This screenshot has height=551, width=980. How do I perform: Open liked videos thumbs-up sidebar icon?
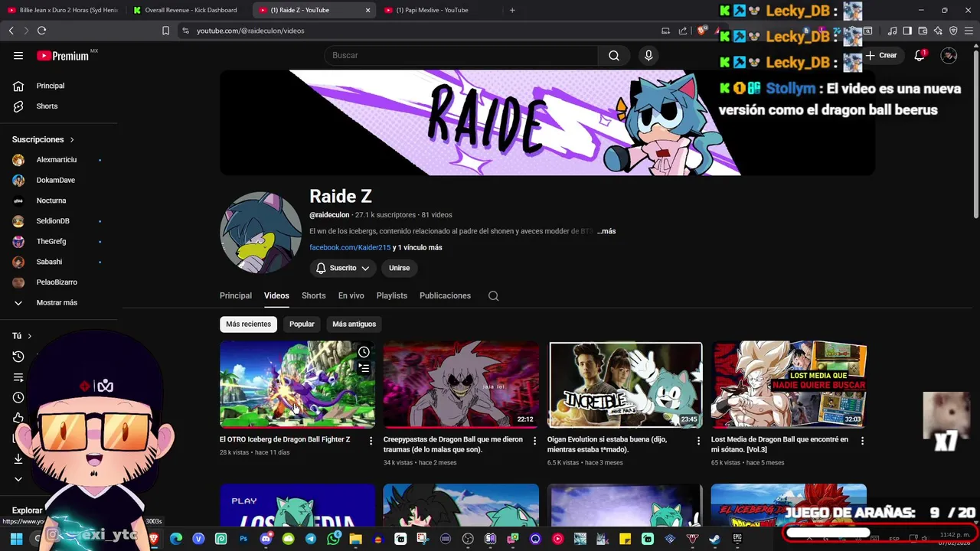click(x=18, y=418)
